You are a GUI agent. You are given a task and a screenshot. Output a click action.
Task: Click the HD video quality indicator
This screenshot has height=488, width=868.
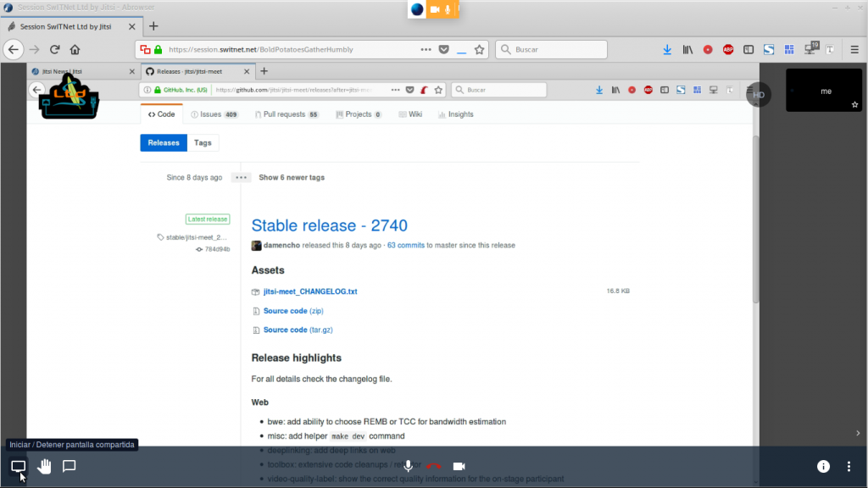(759, 95)
